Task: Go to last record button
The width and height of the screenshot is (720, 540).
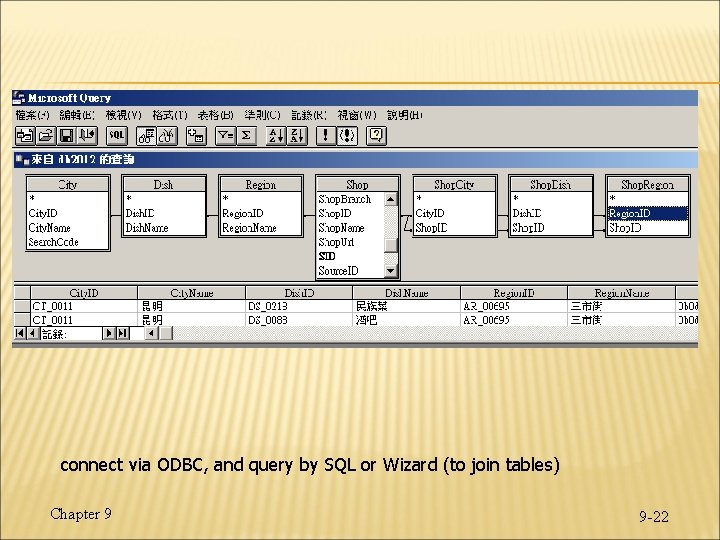Action: [x=122, y=333]
